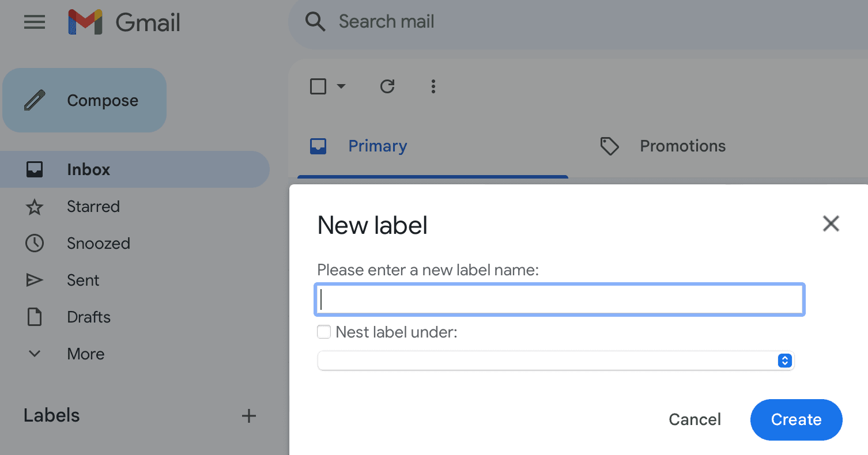Open the select conversations dropdown arrow
Image resolution: width=868 pixels, height=455 pixels.
pyautogui.click(x=341, y=86)
